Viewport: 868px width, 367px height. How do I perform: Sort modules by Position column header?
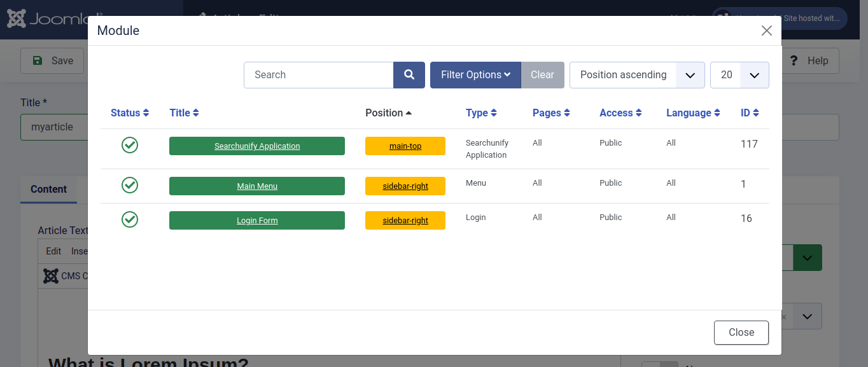[388, 113]
